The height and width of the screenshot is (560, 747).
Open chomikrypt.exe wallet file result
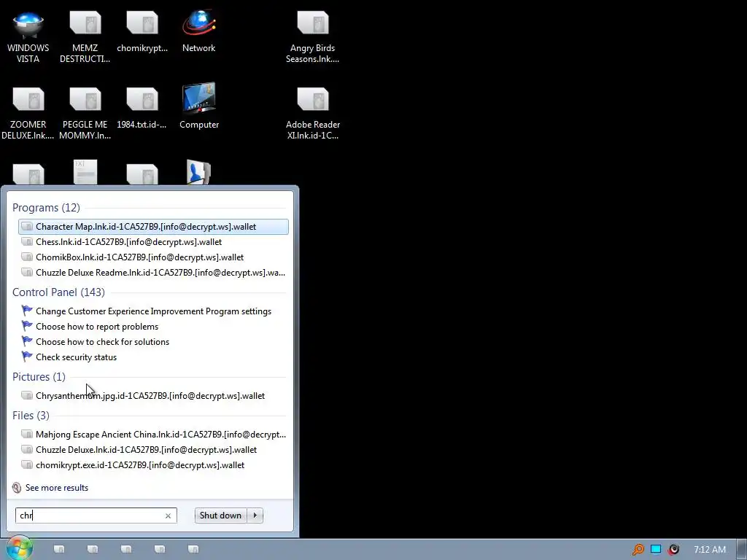[x=153, y=464]
